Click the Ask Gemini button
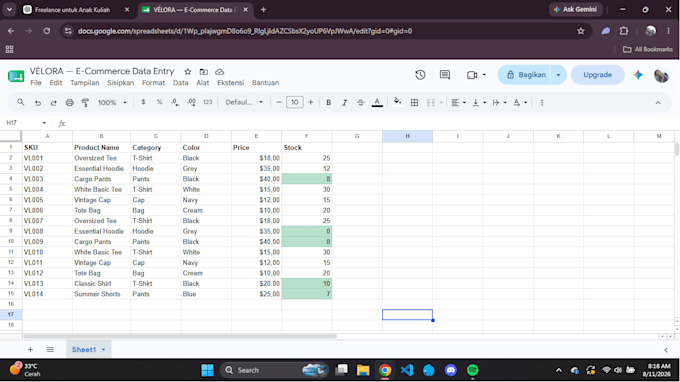The image size is (680, 382). 575,10
